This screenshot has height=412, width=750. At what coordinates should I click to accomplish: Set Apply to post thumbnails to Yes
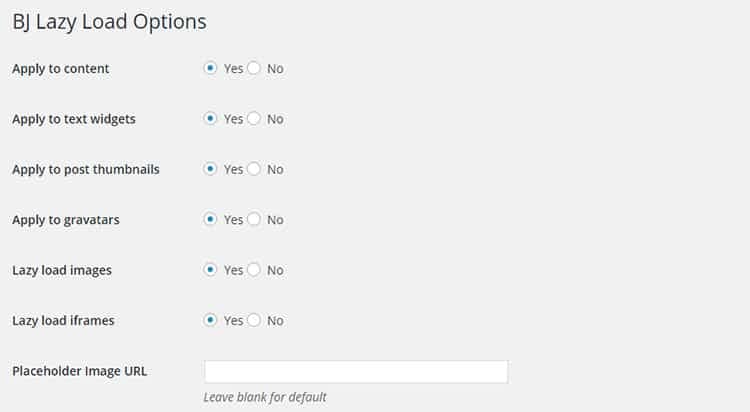click(211, 169)
